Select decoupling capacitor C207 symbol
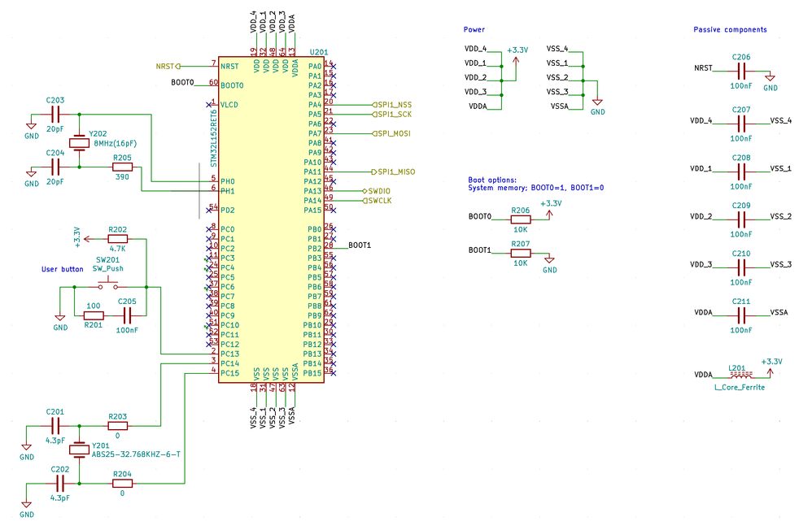 point(741,124)
